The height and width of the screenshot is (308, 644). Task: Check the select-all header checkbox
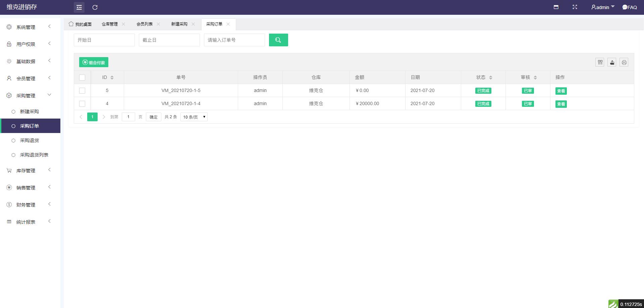tap(82, 78)
